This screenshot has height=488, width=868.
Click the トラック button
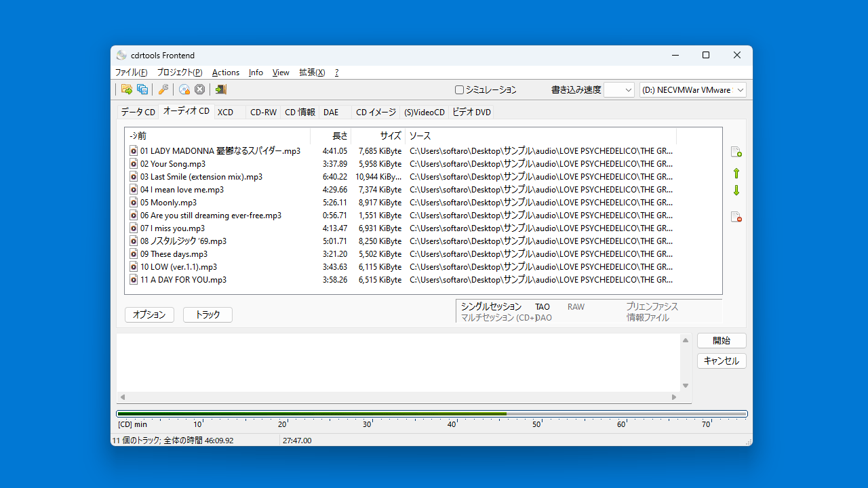pyautogui.click(x=208, y=314)
